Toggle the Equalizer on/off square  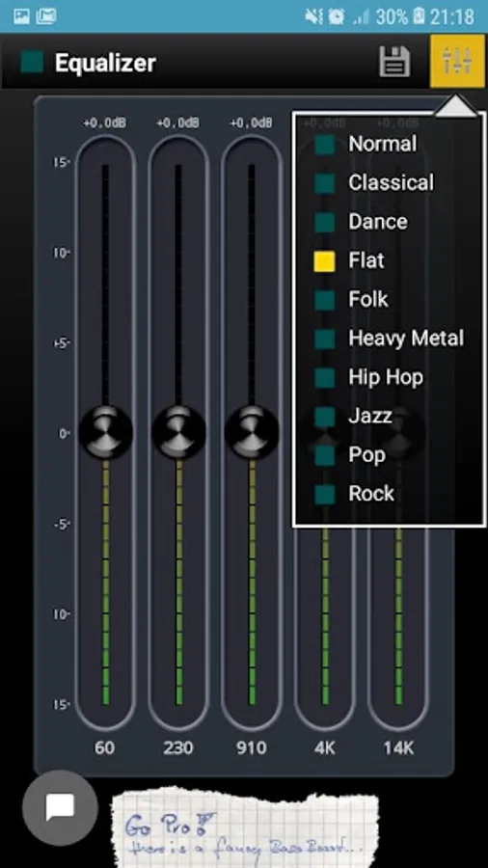[x=32, y=63]
